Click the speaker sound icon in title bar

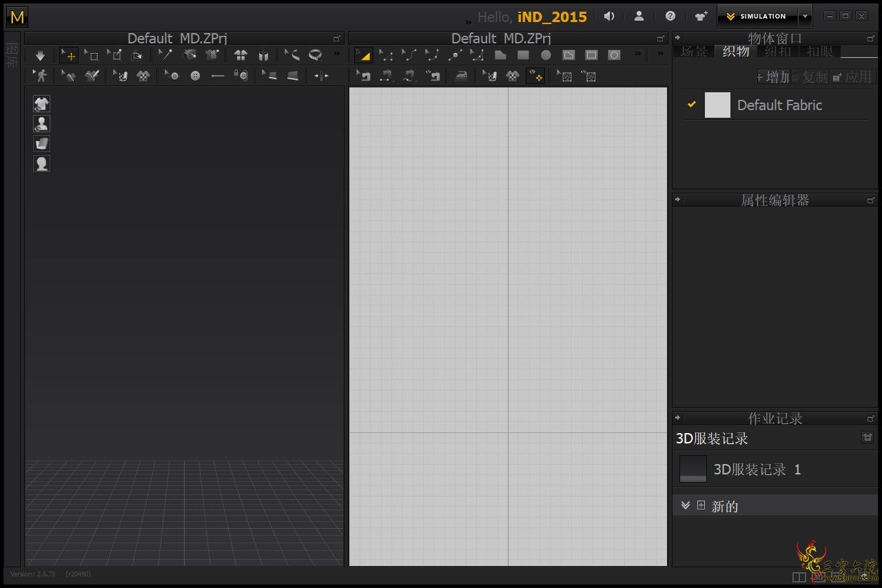[x=609, y=16]
